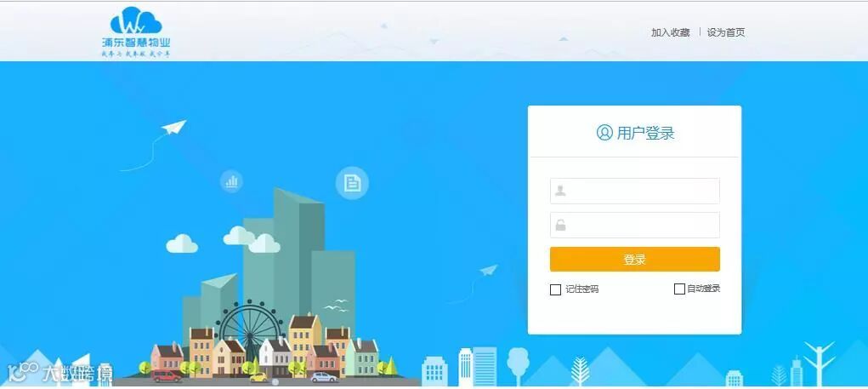Click the 加入收藏 link
This screenshot has width=868, height=389.
click(671, 32)
